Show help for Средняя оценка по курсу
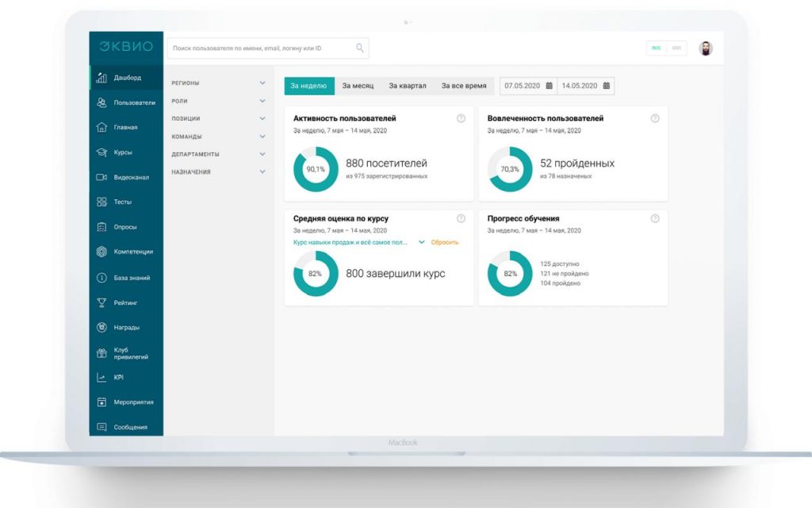 (x=461, y=219)
